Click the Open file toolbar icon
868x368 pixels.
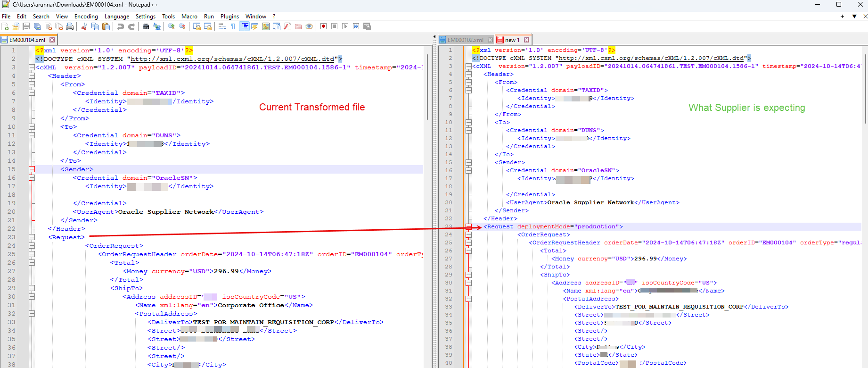[16, 26]
